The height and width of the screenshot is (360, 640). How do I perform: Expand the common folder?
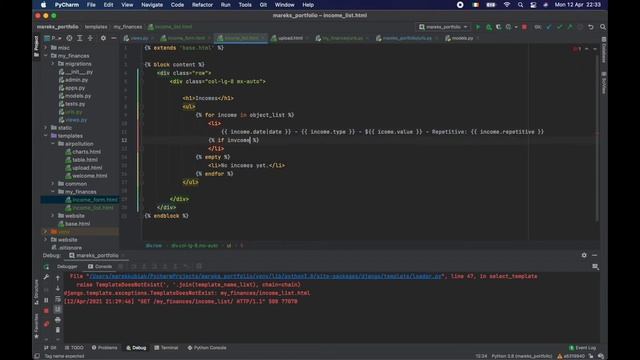click(53, 184)
